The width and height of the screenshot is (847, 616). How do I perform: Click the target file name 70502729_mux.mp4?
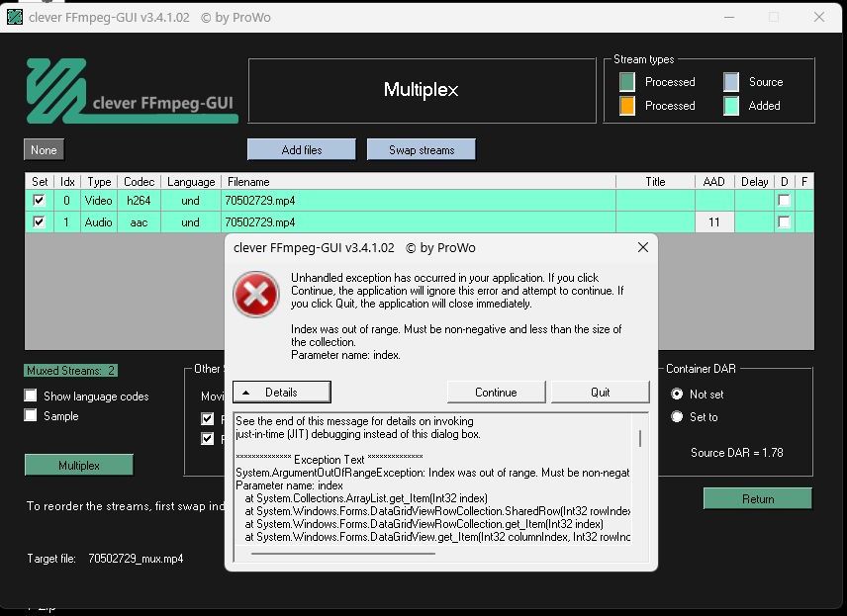tap(136, 559)
